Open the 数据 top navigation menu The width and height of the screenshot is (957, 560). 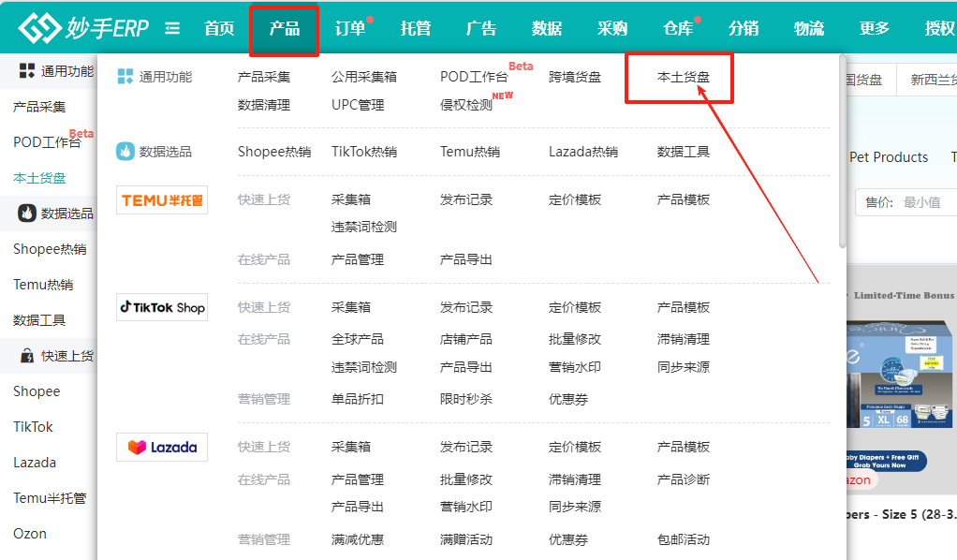click(x=547, y=28)
